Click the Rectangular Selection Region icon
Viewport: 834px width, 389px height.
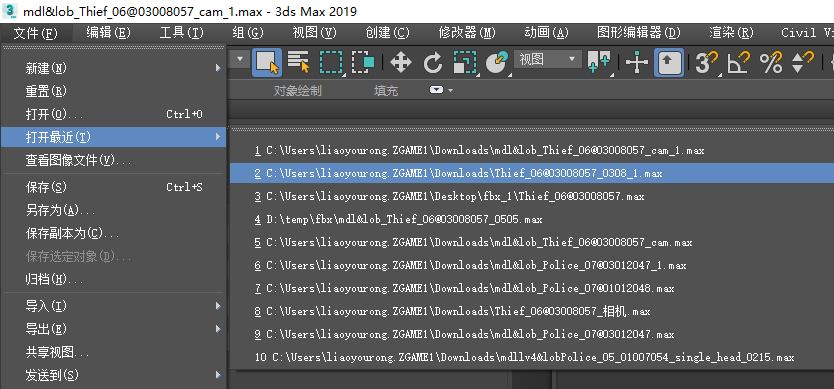pyautogui.click(x=331, y=62)
